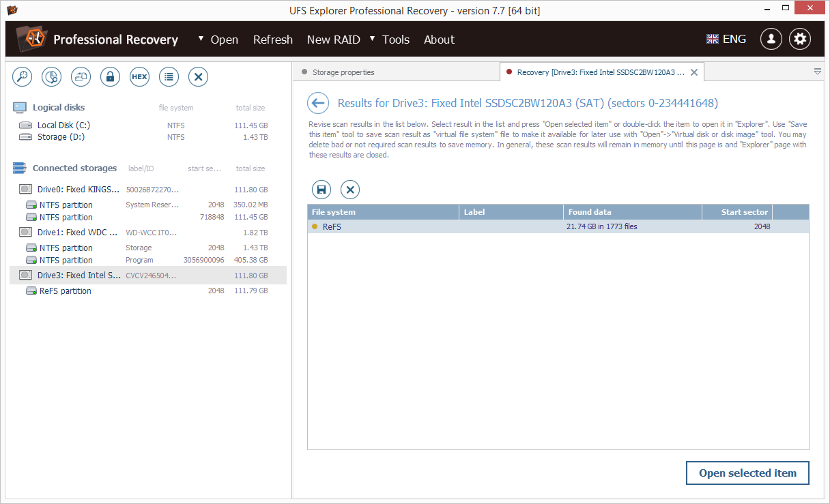Click the UK flag language icon
The image size is (830, 504).
[x=713, y=40]
